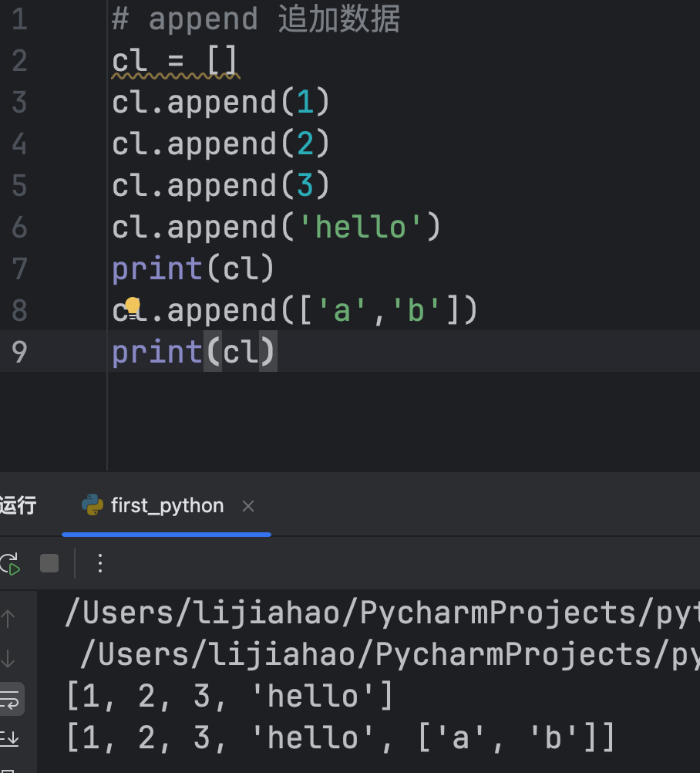
Task: Select the first_python run tab
Action: click(x=167, y=505)
